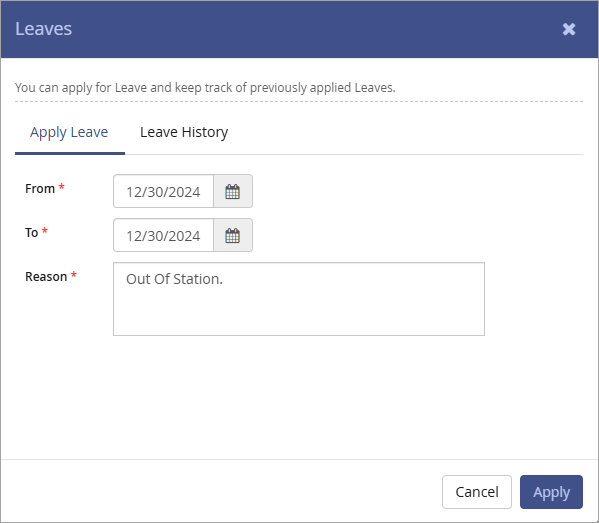Switch to the Leave History tab
Viewport: 599px width, 523px height.
184,132
